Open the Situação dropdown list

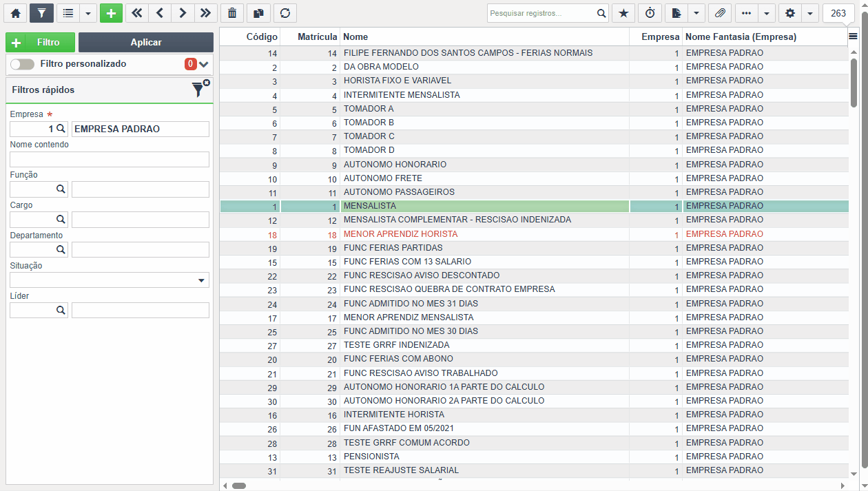point(110,280)
